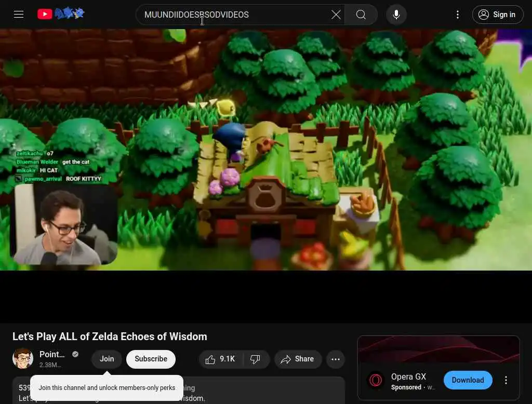Open the hamburger guide menu

tap(19, 14)
